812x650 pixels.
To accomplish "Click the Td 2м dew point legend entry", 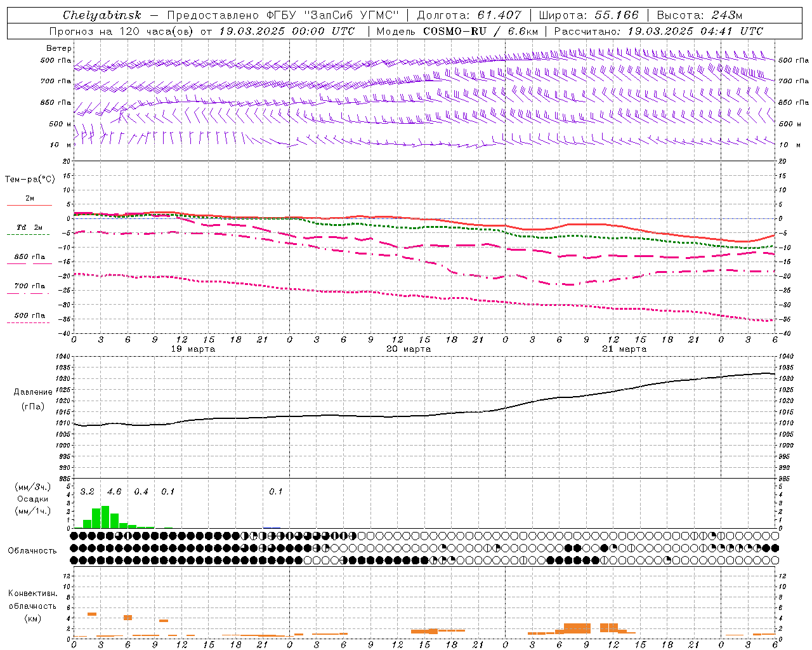I will (x=29, y=227).
